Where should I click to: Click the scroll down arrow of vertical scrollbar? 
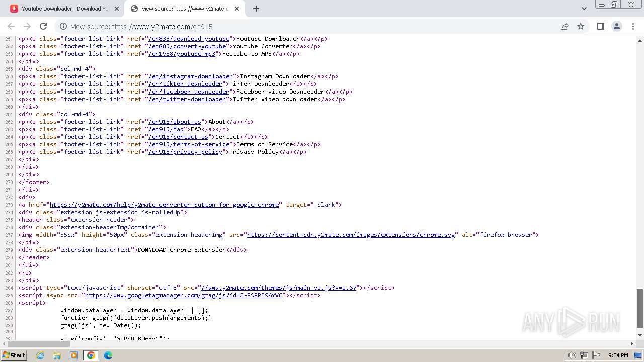coord(640,335)
